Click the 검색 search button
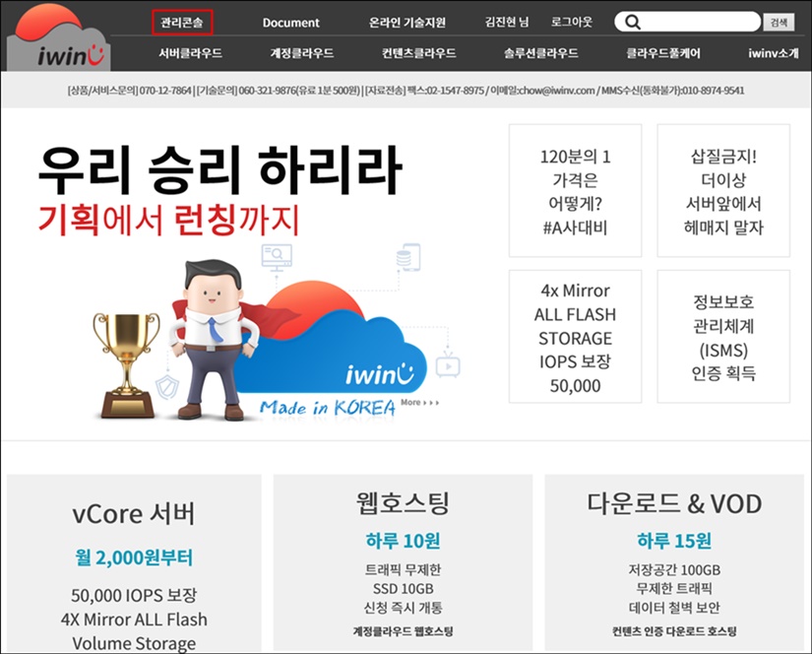 click(x=779, y=23)
